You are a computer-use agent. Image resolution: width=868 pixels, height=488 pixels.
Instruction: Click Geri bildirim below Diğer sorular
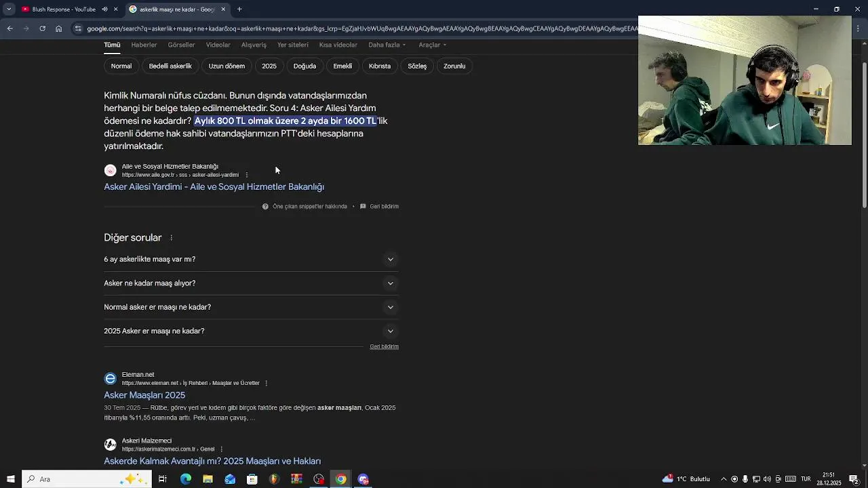coord(384,346)
